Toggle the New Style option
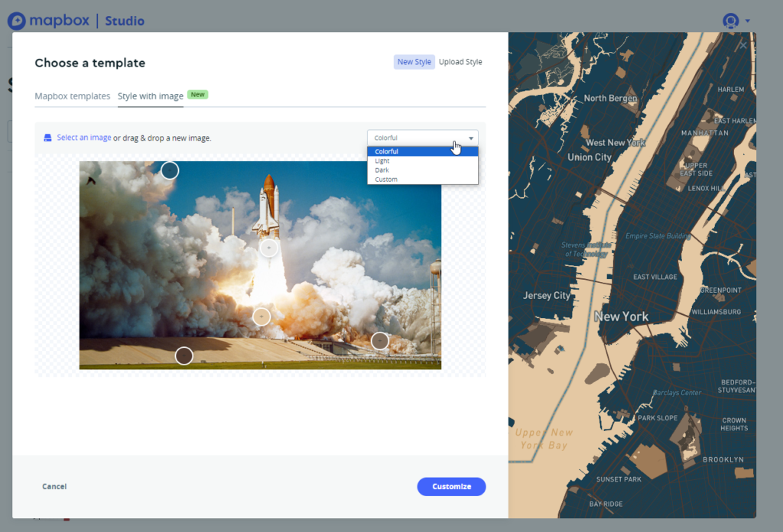Image resolution: width=783 pixels, height=532 pixels. coord(414,61)
